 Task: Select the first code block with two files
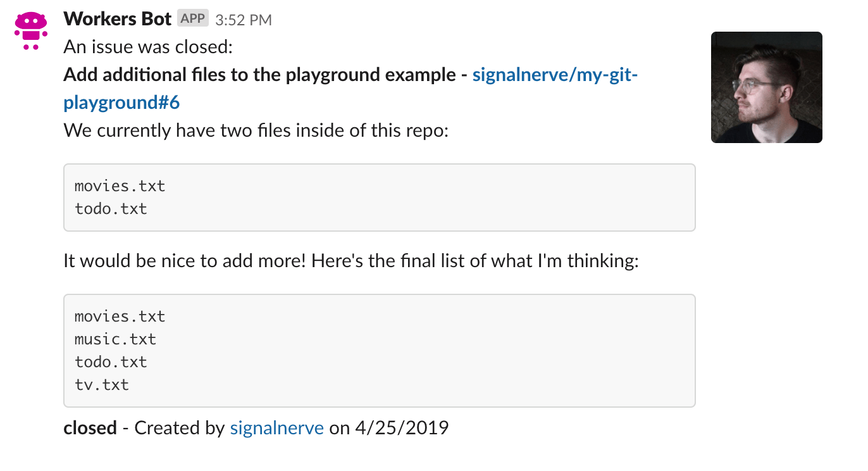tap(379, 197)
